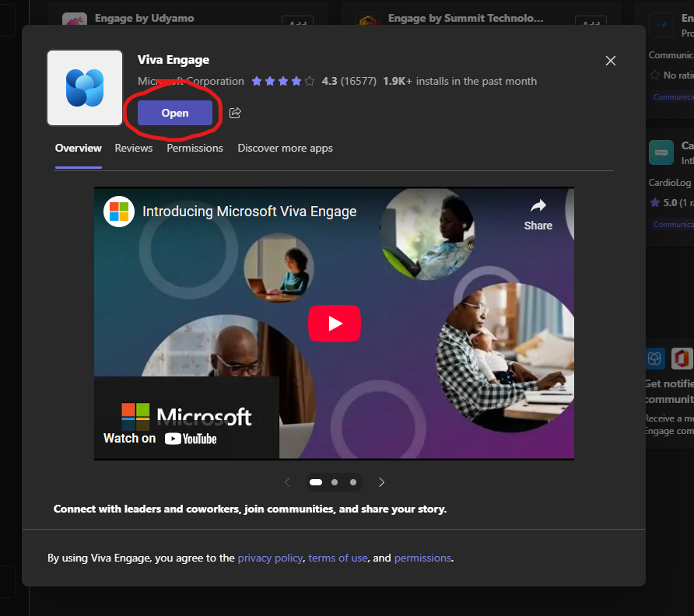Image resolution: width=694 pixels, height=616 pixels.
Task: Click the Viva Engage title text
Action: click(x=173, y=60)
